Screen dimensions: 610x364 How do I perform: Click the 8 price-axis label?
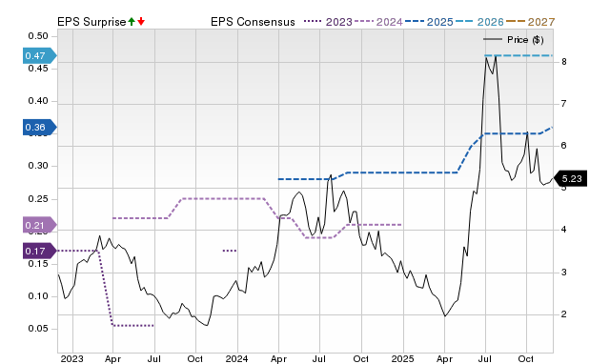[563, 62]
